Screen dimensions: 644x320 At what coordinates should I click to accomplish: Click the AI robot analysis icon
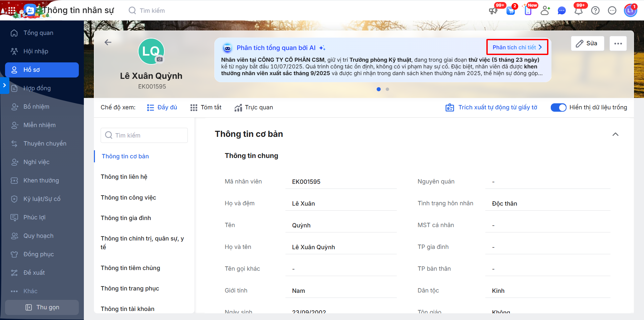coord(227,48)
